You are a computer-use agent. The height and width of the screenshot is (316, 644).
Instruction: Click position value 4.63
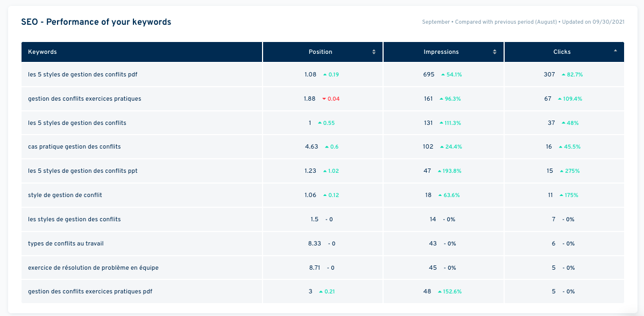(x=312, y=147)
